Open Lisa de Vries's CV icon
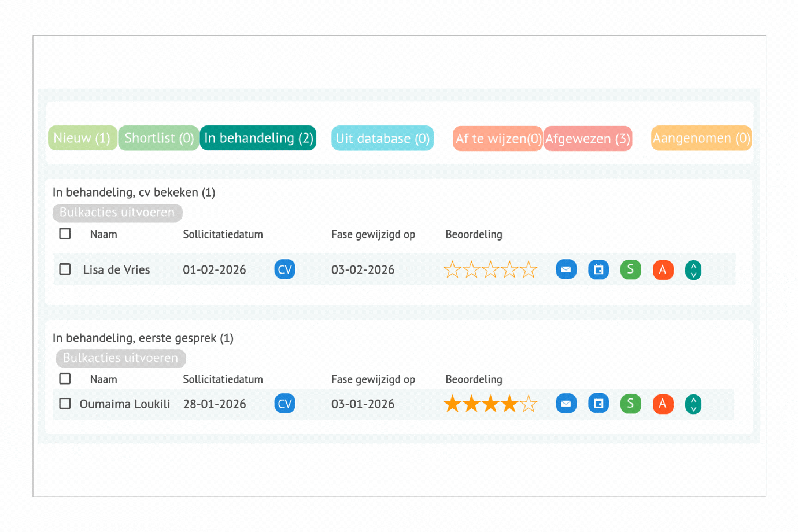Screen dimensions: 798x532 pos(285,269)
